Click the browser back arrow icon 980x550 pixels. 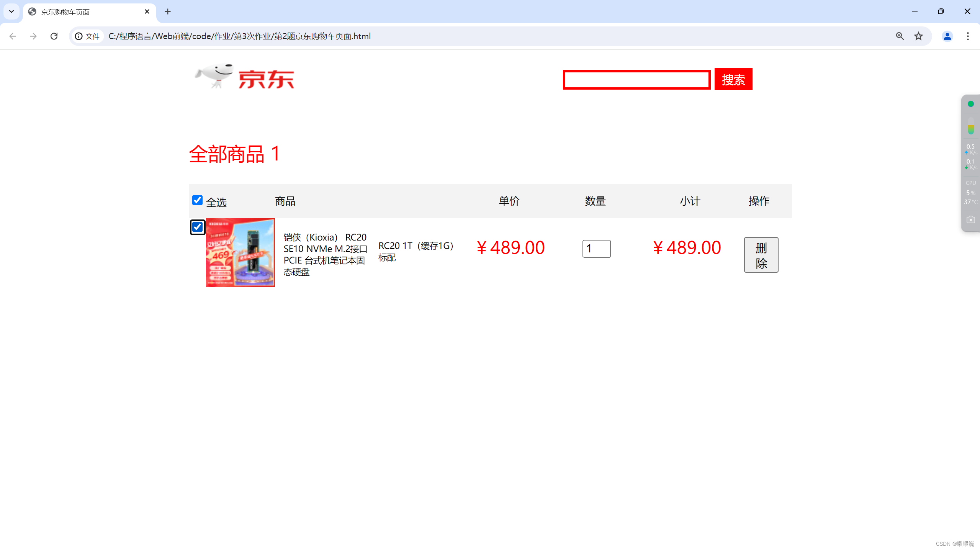click(x=13, y=36)
